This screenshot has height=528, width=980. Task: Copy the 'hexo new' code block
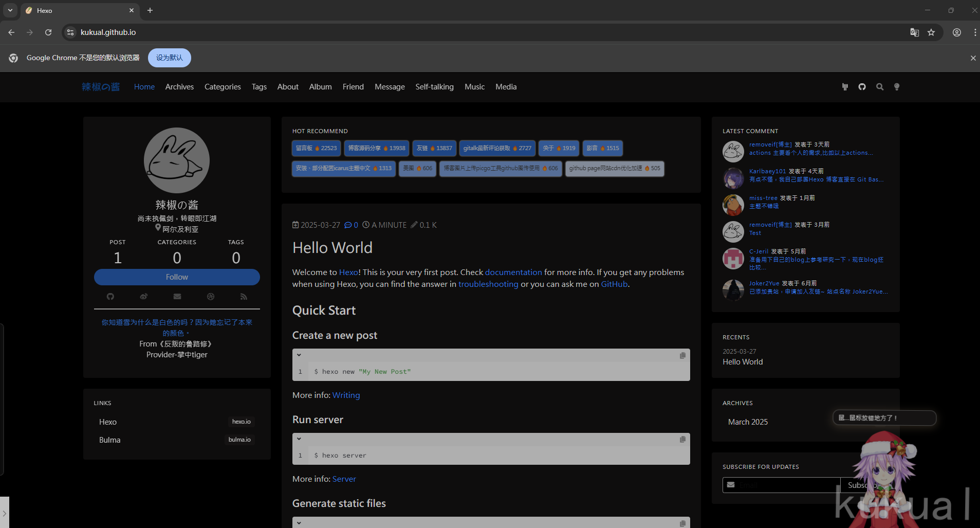(x=682, y=355)
